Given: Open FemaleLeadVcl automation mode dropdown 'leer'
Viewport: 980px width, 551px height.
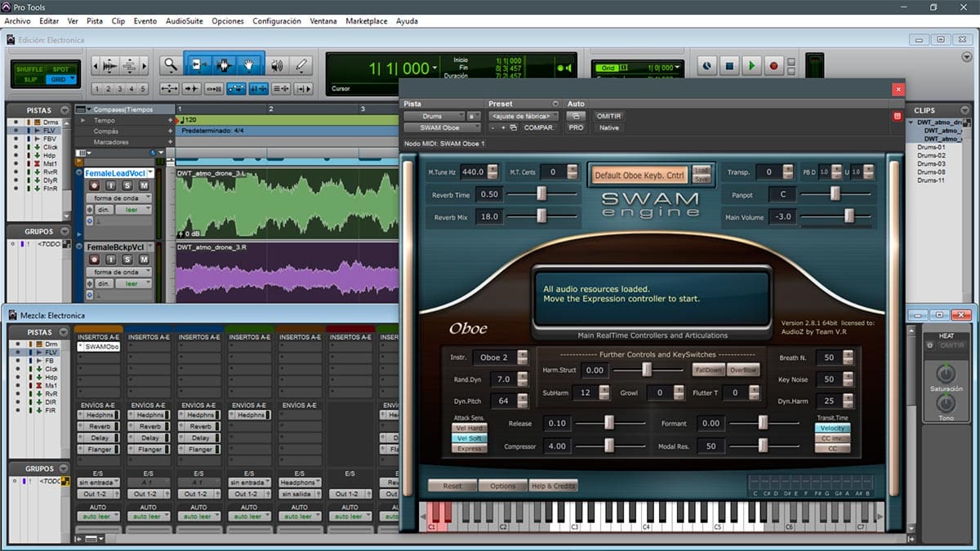Looking at the screenshot, I should click(132, 210).
